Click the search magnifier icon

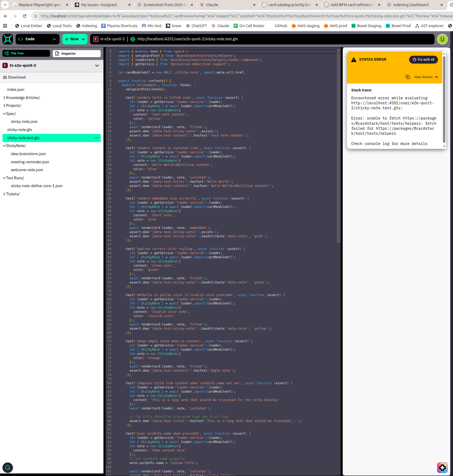8,468
